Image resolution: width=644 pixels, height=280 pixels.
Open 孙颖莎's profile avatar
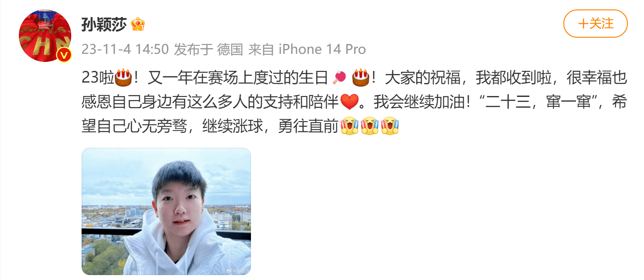[45, 35]
